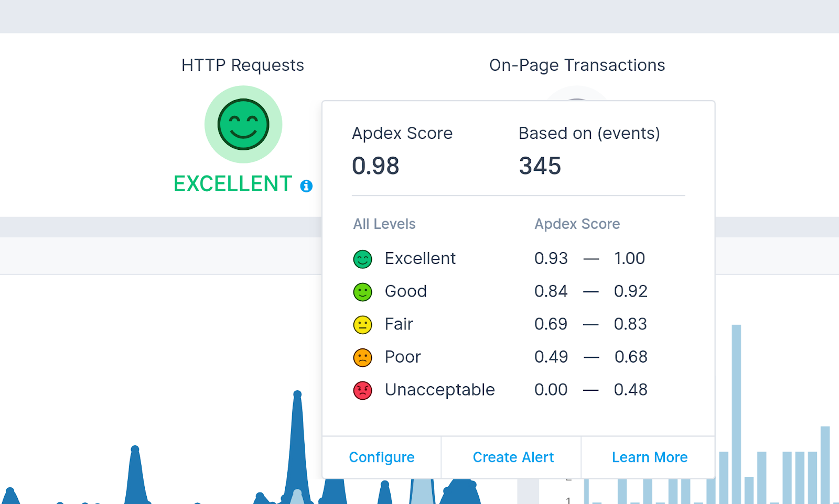Click the 1.00 upper bound value
The height and width of the screenshot is (504, 839).
click(630, 258)
